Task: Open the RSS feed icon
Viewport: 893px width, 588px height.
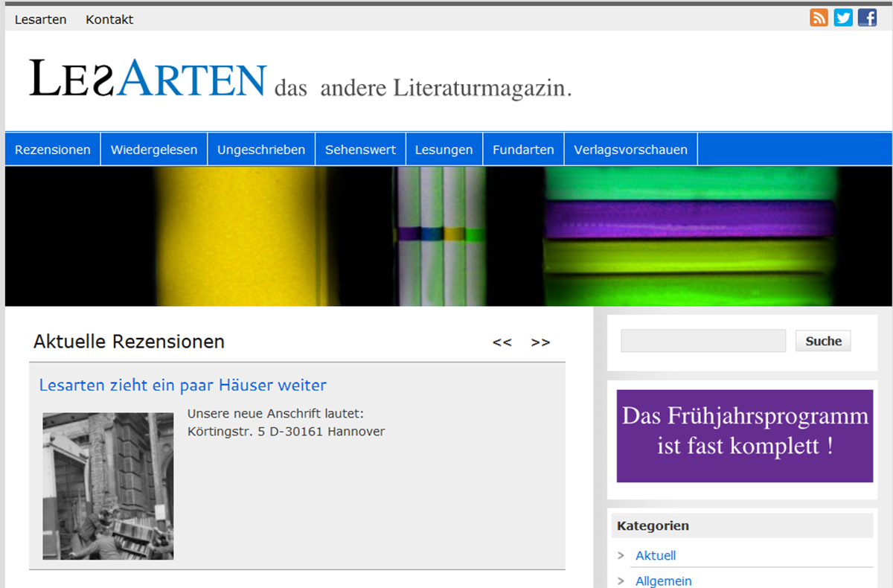Action: click(x=819, y=18)
